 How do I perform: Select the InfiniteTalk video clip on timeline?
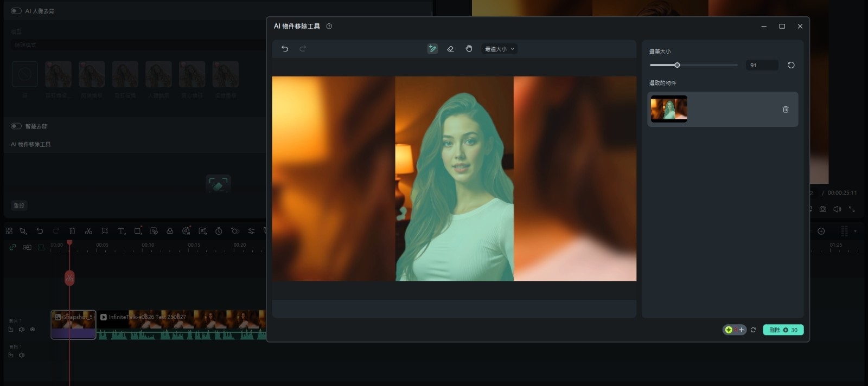(182, 324)
